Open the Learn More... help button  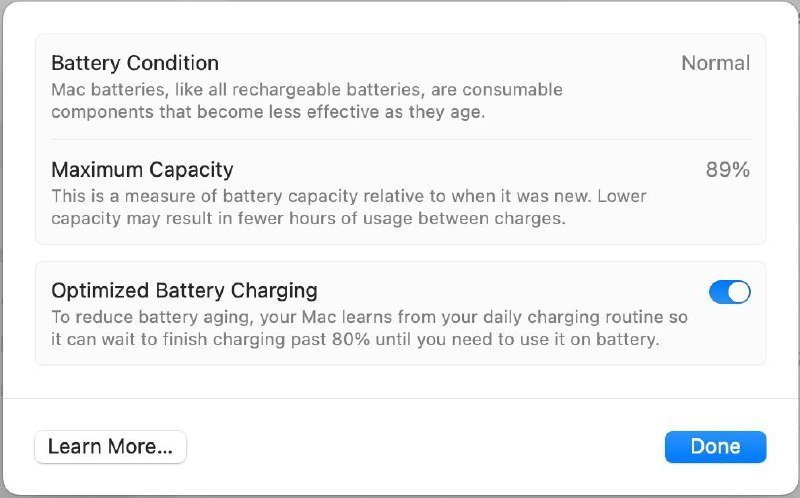(x=110, y=446)
